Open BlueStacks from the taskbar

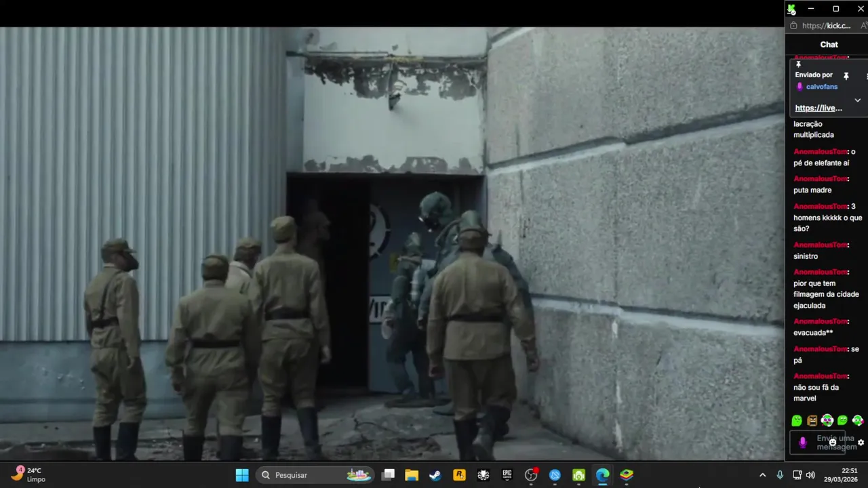(x=627, y=475)
